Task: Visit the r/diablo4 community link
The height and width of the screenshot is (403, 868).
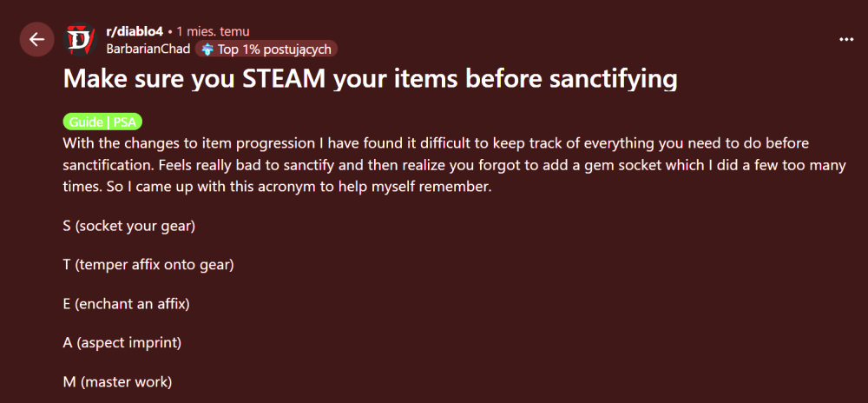Action: [x=135, y=33]
